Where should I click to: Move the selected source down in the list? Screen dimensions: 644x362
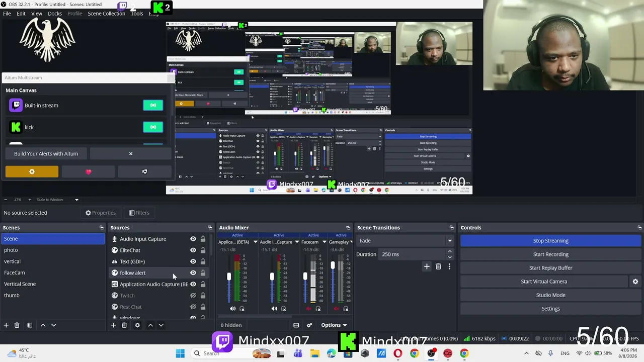[161, 325]
